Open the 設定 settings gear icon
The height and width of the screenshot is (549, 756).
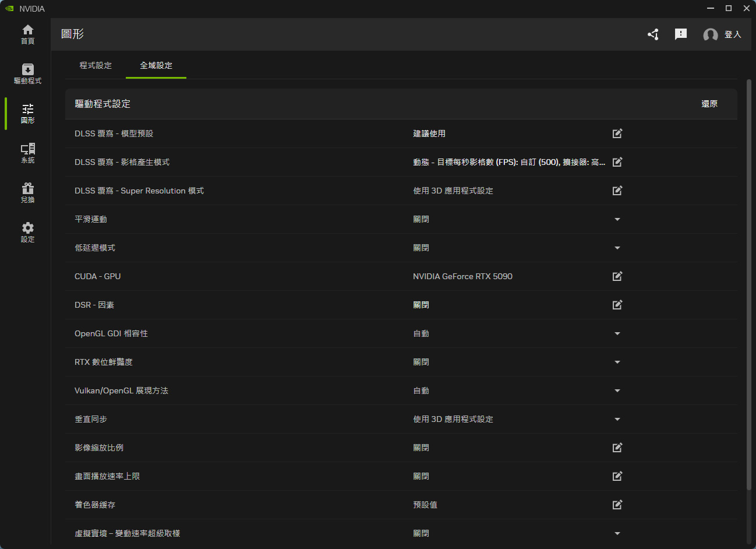coord(27,232)
